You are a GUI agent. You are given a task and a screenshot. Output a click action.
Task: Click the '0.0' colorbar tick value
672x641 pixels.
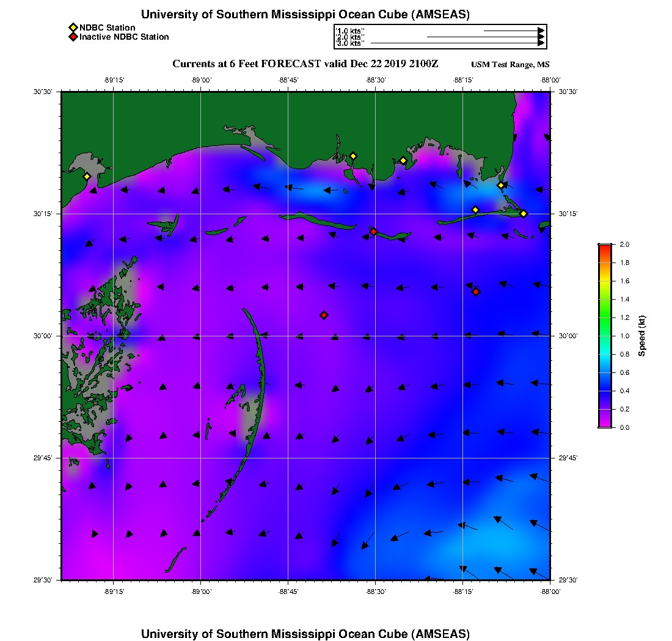[x=624, y=427]
